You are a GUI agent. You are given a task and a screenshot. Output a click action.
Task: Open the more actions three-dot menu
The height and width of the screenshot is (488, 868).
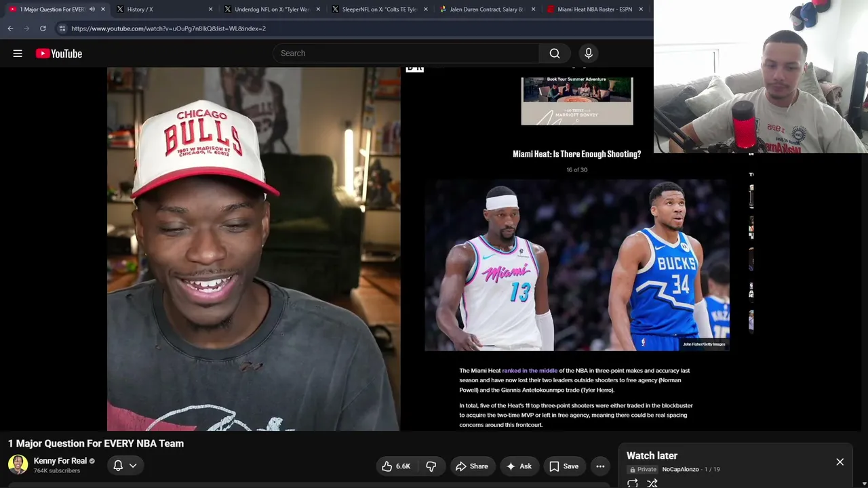point(600,466)
